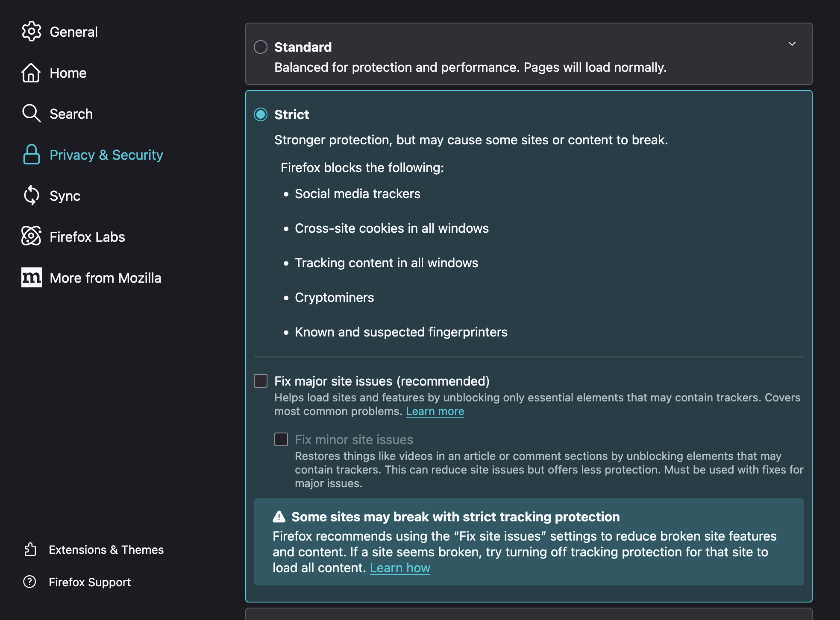Follow the Learn how link
This screenshot has height=620, width=840.
pos(400,568)
